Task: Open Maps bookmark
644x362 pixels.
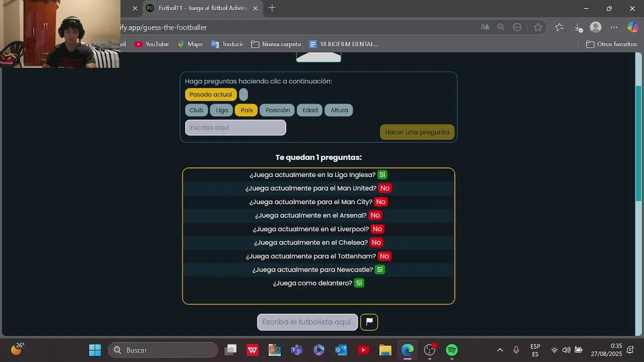Action: pyautogui.click(x=190, y=44)
